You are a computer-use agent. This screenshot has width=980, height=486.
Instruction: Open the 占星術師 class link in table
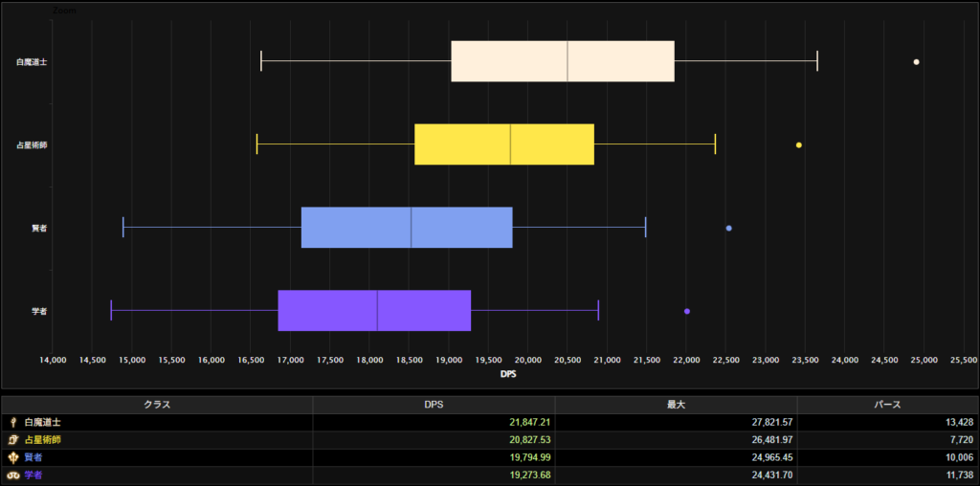coord(43,440)
